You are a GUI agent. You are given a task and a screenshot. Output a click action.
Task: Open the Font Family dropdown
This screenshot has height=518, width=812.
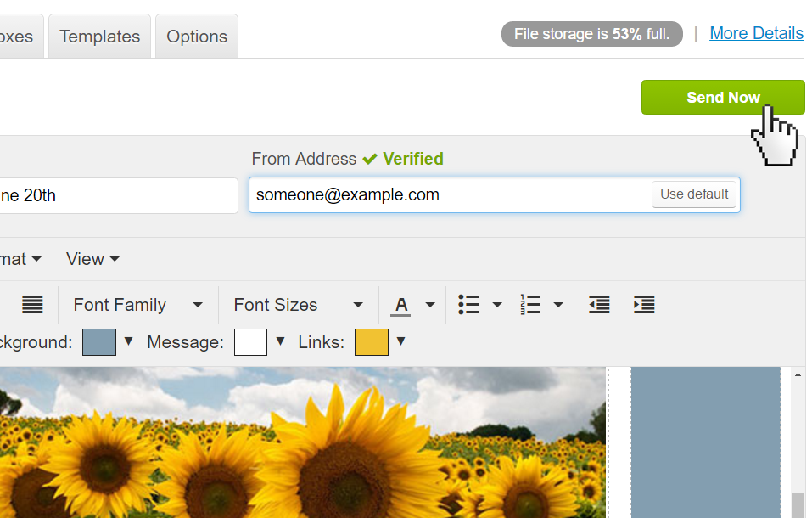click(x=137, y=305)
